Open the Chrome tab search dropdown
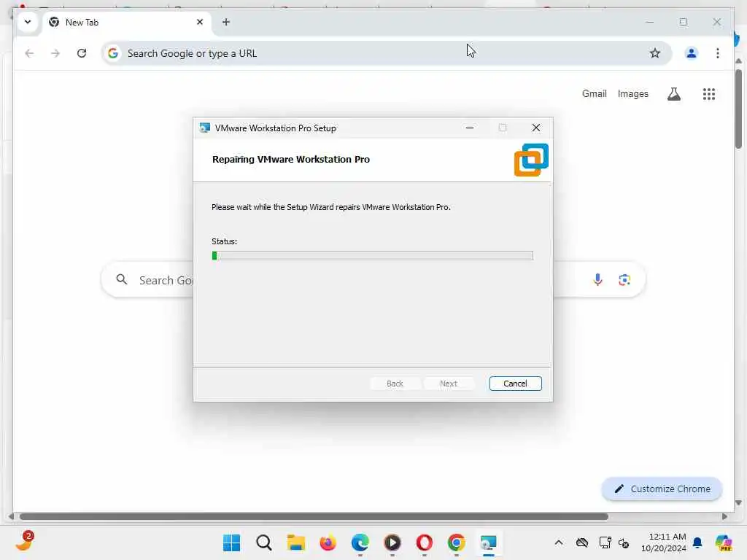This screenshot has width=747, height=560. click(28, 22)
